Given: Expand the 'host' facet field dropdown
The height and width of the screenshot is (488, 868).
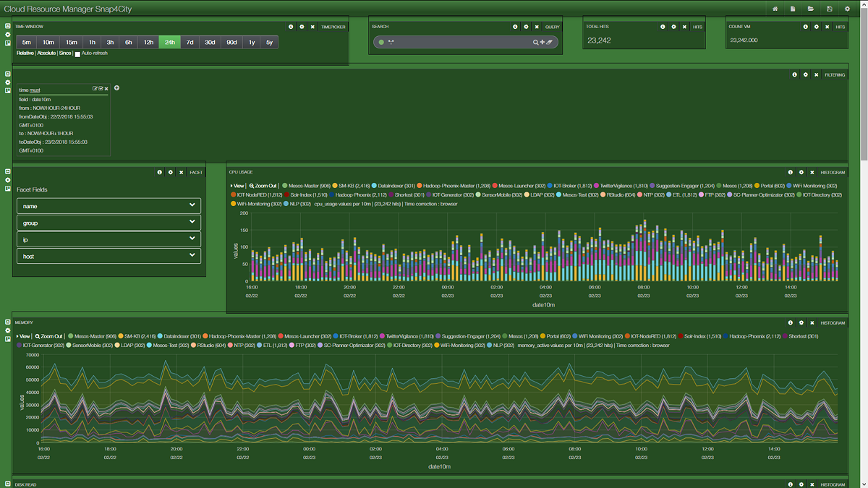Looking at the screenshot, I should (x=192, y=255).
